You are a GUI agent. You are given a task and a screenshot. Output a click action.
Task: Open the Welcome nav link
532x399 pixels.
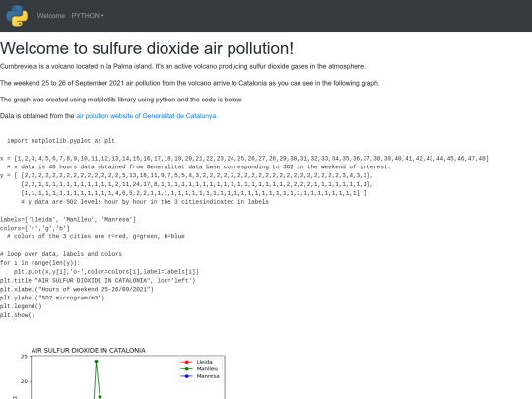(x=51, y=16)
